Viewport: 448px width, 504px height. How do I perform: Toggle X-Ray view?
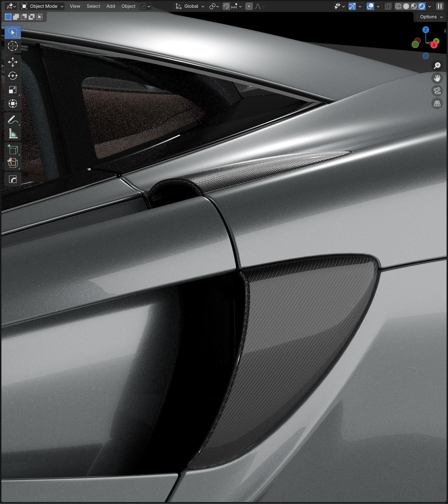[388, 6]
